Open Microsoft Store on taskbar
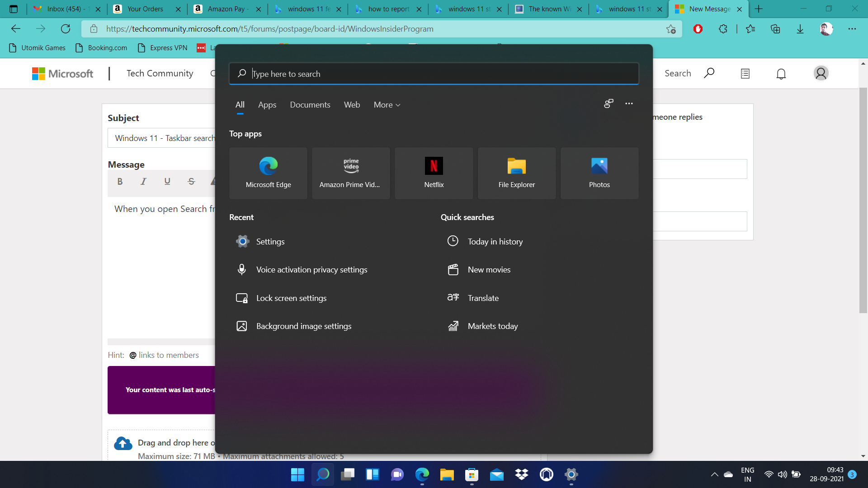The width and height of the screenshot is (868, 488). click(472, 474)
